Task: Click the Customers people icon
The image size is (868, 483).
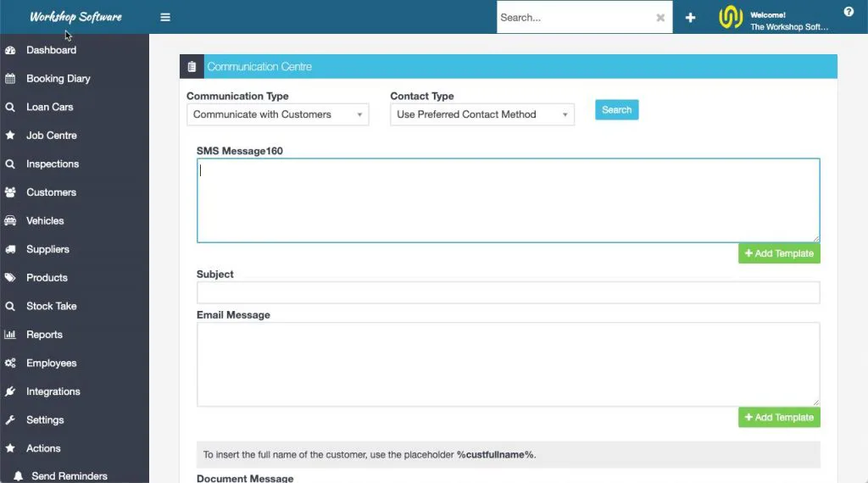Action: 10,192
